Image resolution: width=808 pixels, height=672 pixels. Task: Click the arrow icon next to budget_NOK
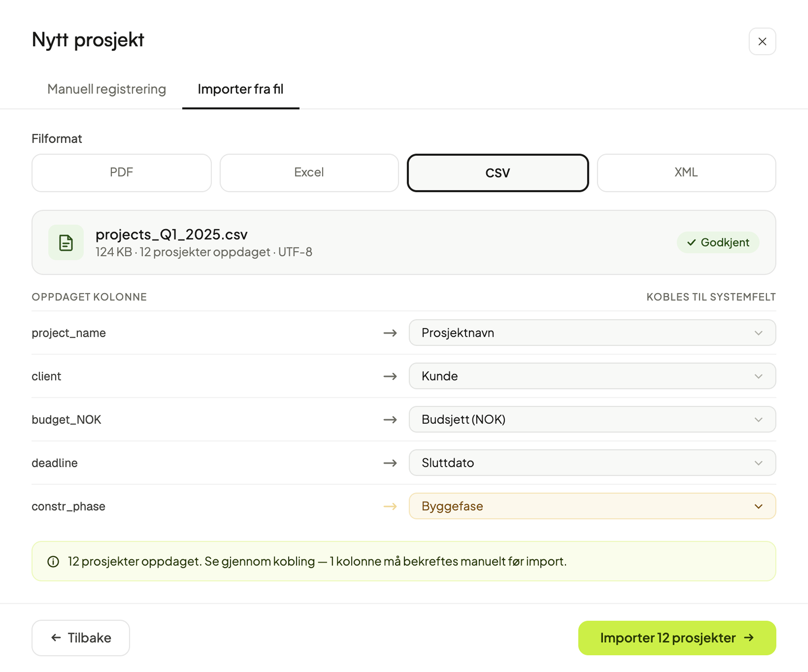(390, 420)
